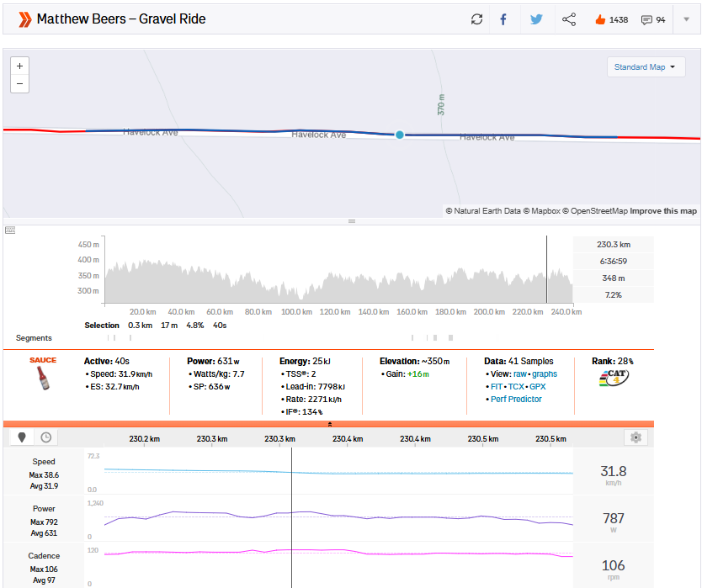Share the ride on Facebook
This screenshot has width=702, height=588.
503,19
